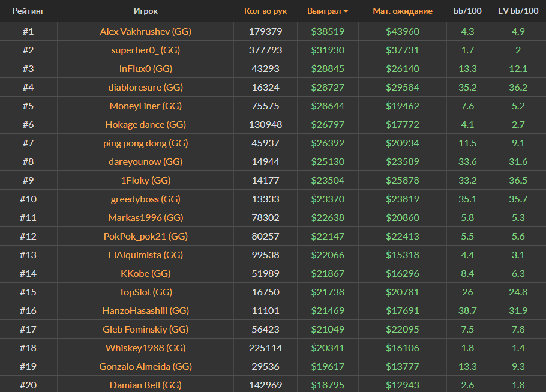The width and height of the screenshot is (546, 392).
Task: Select the Рейтинг column header
Action: 28,11
